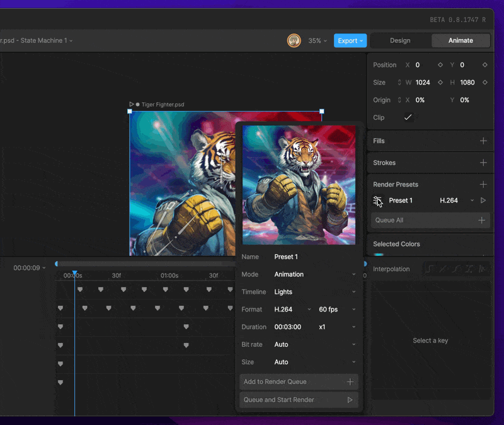This screenshot has width=504, height=425.
Task: Click the Export button
Action: (x=350, y=40)
